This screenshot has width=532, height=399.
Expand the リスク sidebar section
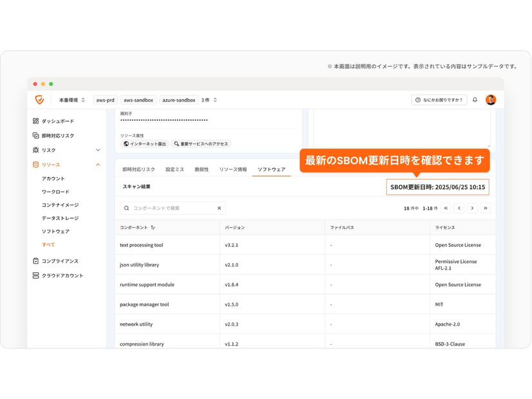97,149
